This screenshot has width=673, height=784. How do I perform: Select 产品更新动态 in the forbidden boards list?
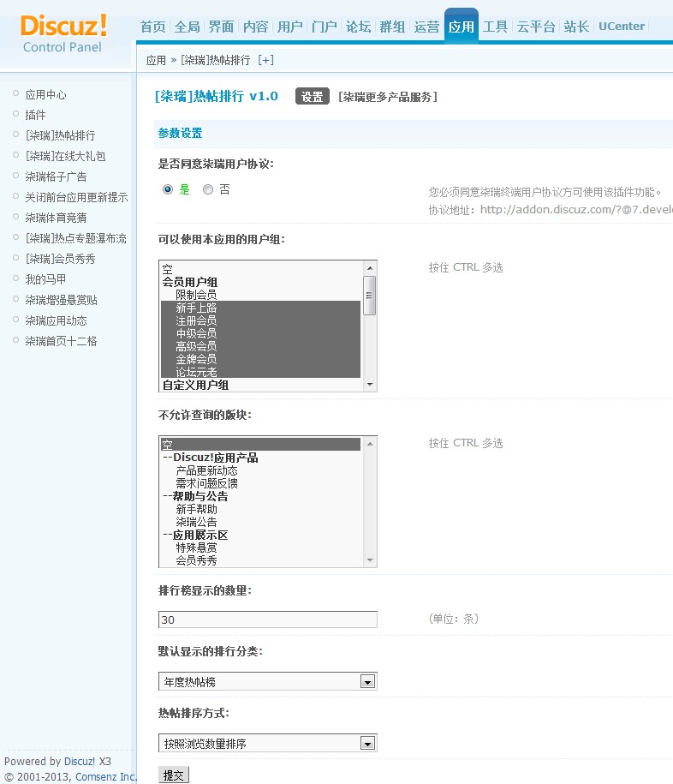coord(206,470)
